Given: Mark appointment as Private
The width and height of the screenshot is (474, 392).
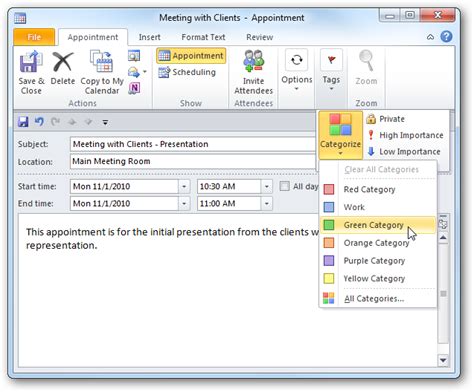Looking at the screenshot, I should tap(385, 119).
